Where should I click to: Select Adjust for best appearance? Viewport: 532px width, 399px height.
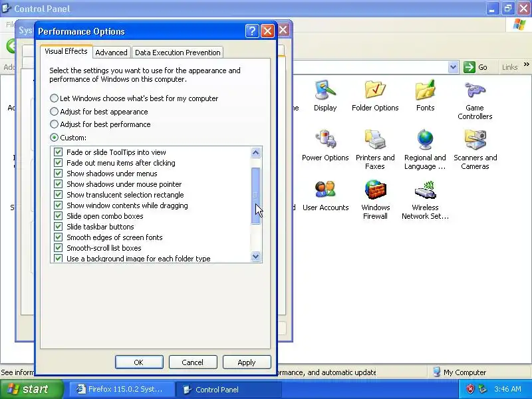(x=54, y=112)
